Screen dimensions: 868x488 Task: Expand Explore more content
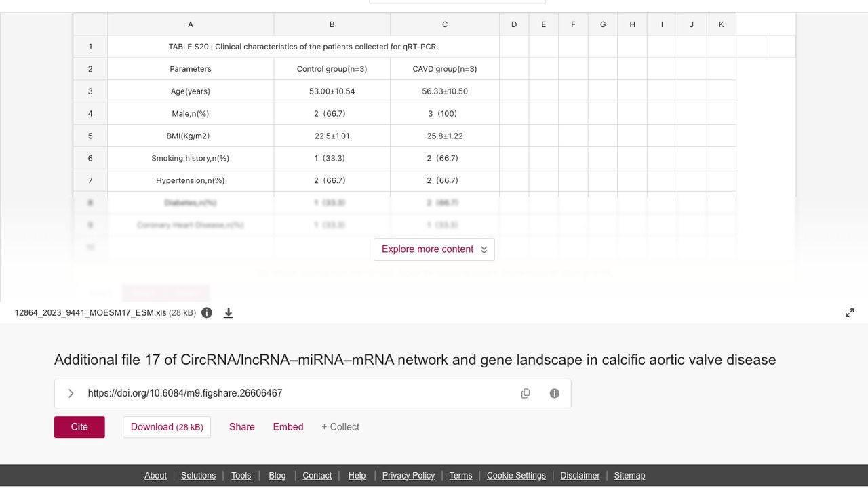coord(434,249)
